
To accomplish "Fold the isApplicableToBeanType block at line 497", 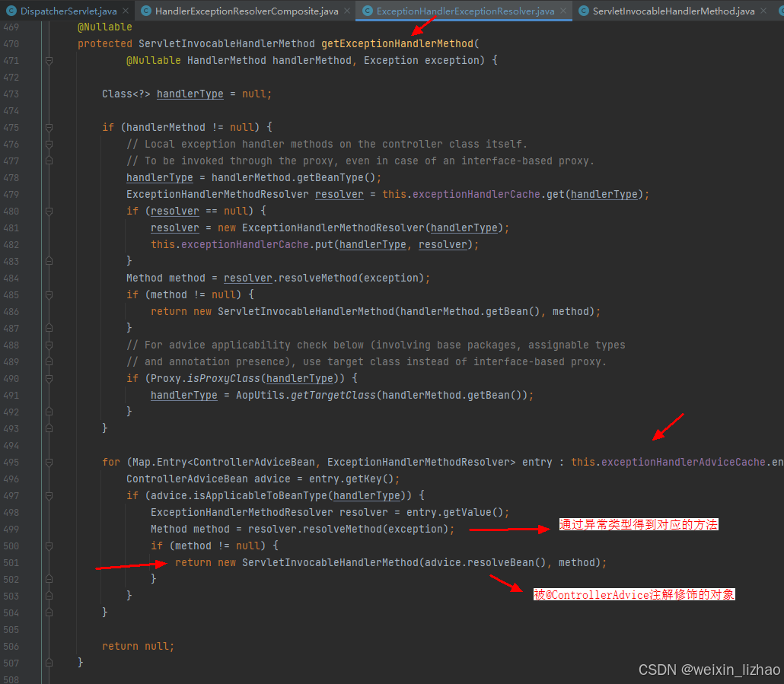I will [49, 495].
